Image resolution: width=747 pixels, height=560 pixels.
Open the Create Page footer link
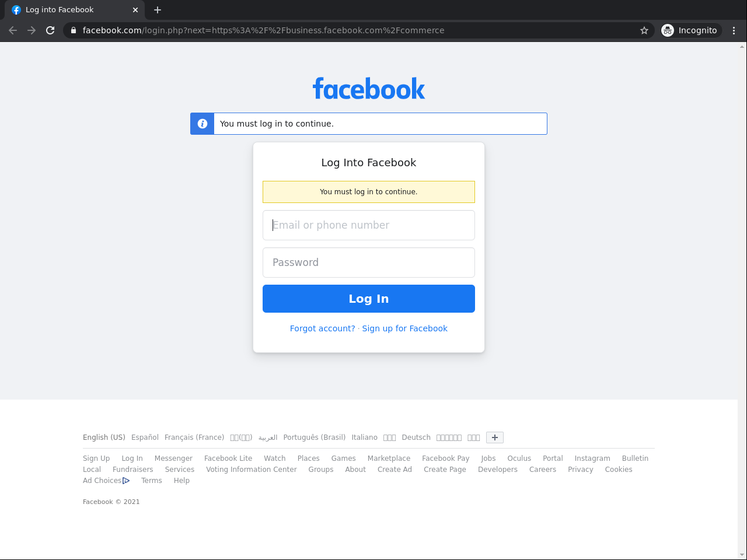(x=445, y=470)
